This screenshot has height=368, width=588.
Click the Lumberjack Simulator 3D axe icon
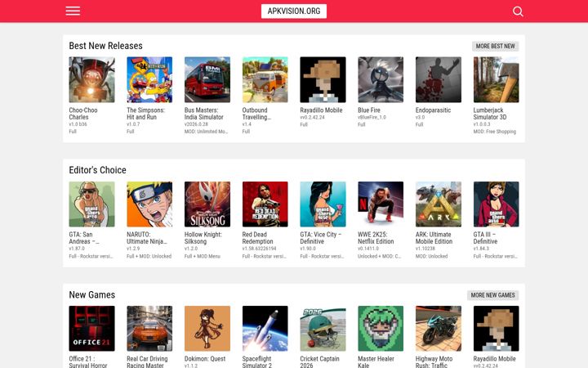pos(497,79)
